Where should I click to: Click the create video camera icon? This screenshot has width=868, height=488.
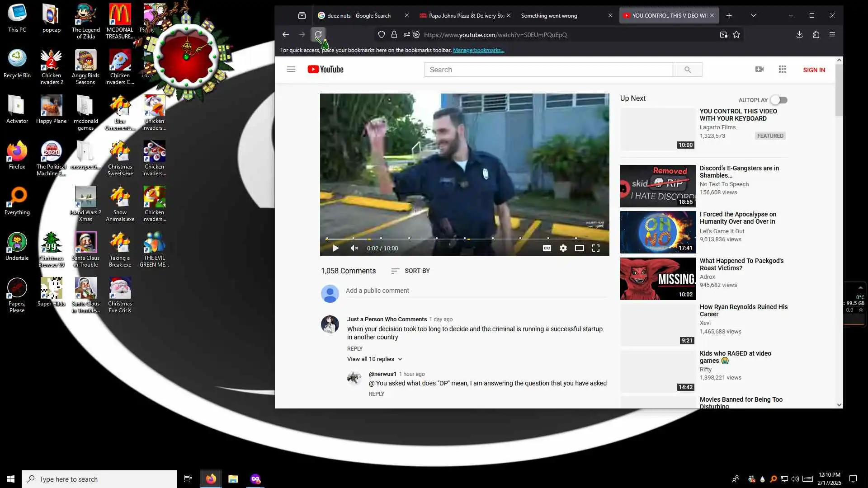pyautogui.click(x=759, y=70)
